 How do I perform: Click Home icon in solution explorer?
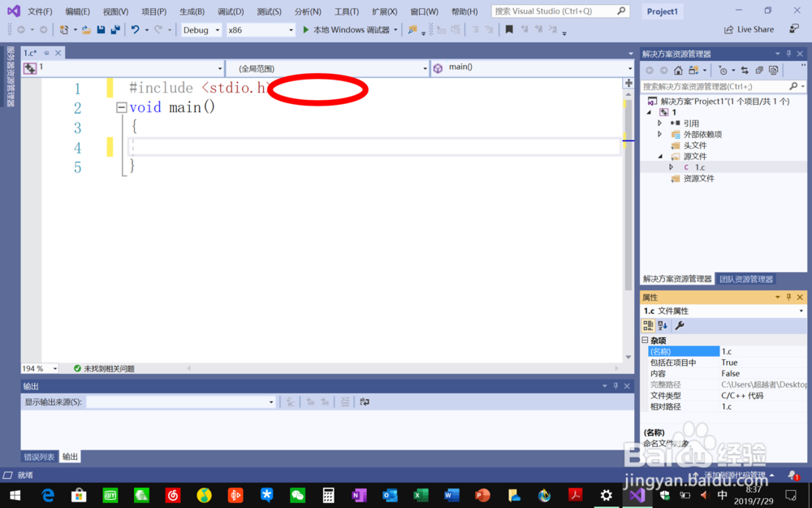click(x=678, y=71)
